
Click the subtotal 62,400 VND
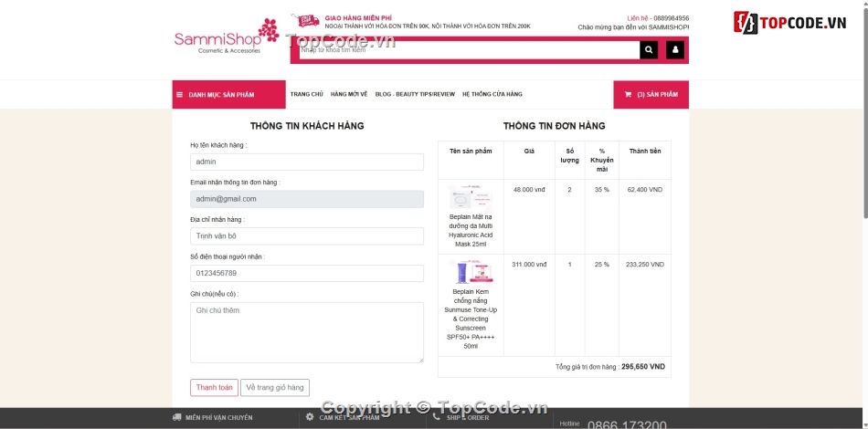pyautogui.click(x=645, y=190)
